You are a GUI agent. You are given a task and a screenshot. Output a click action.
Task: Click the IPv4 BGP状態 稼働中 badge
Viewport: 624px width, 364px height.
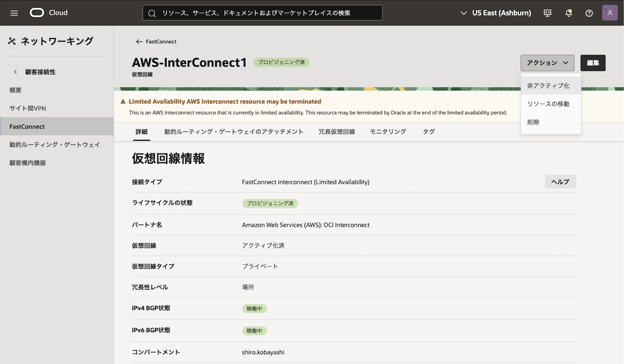tap(254, 308)
